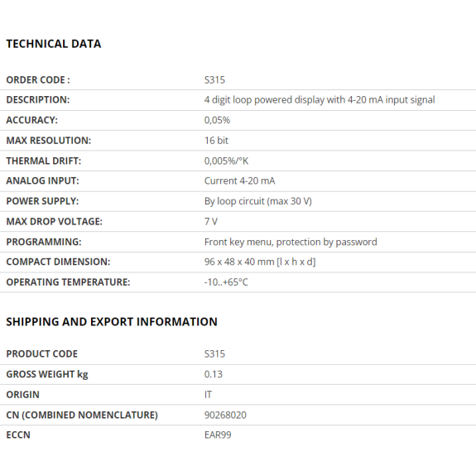This screenshot has height=476, width=476.
Task: Click the THERMAL DRIFT label
Action: tap(44, 161)
